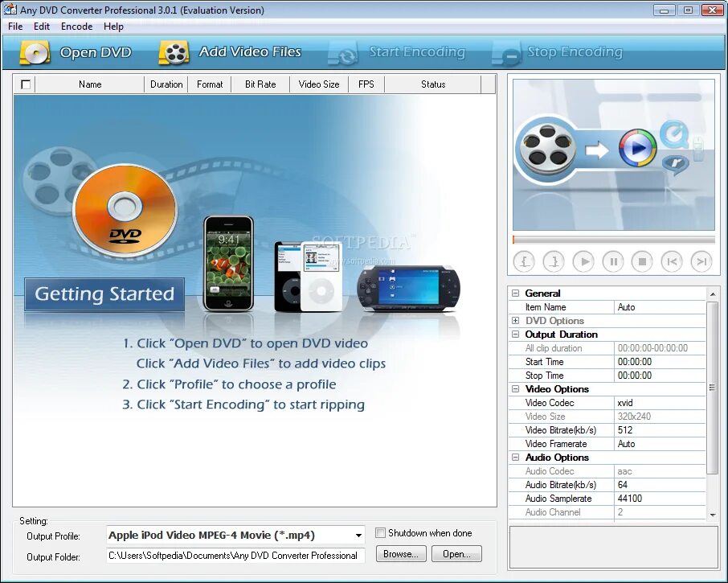
Task: Click the Video Codec value xvid
Action: [660, 403]
